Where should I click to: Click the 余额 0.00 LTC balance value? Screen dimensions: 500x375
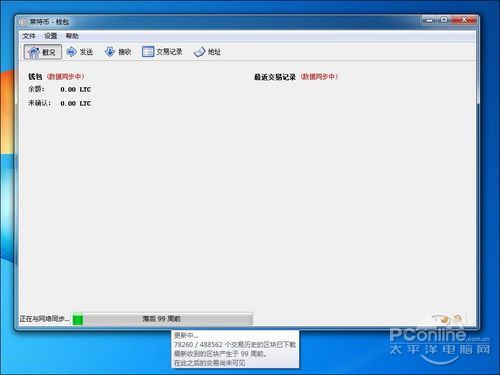click(76, 90)
